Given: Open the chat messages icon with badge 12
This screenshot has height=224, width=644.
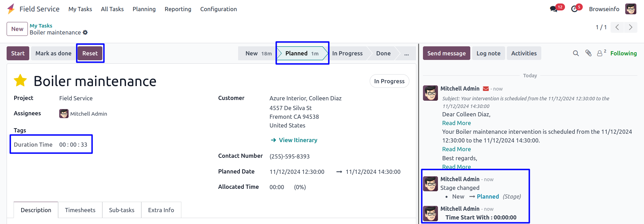Looking at the screenshot, I should (553, 9).
